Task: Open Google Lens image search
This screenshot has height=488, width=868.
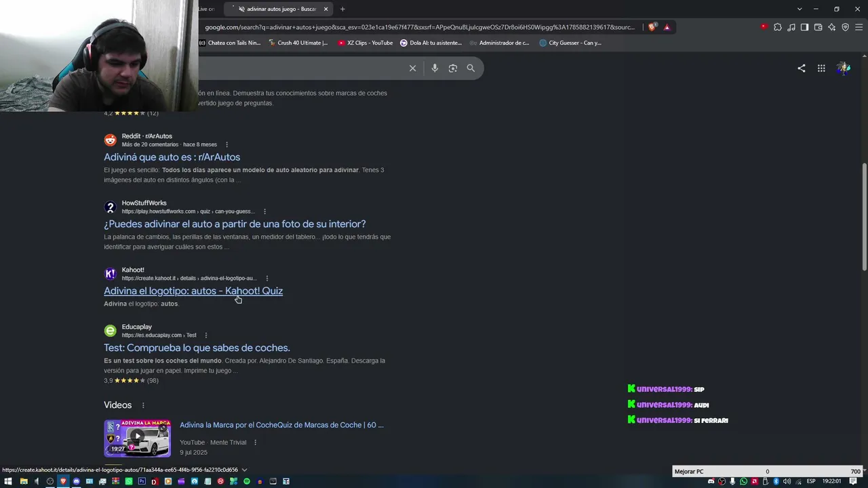Action: click(x=453, y=68)
